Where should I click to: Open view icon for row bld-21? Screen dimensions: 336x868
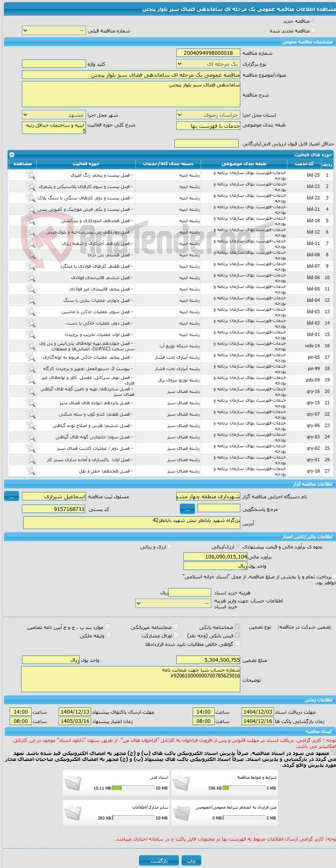(x=30, y=209)
